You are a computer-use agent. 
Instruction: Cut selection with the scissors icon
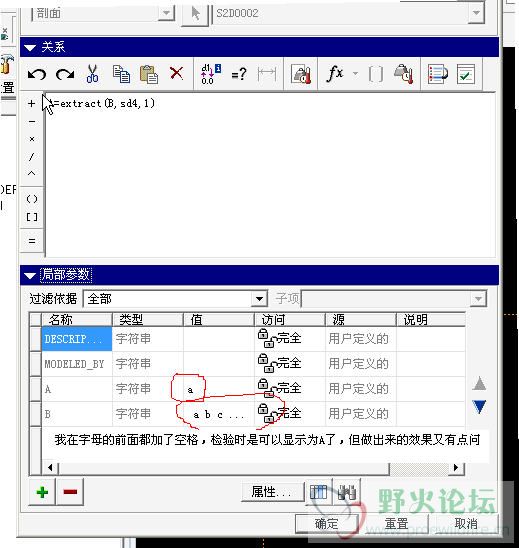point(92,74)
